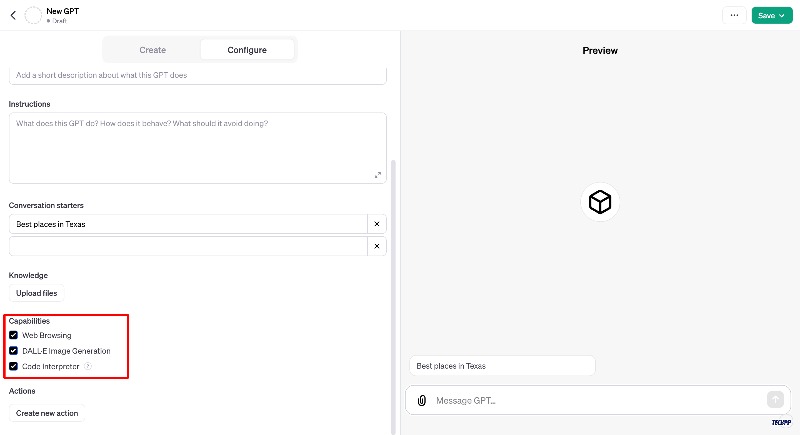Click the GPT profile picture placeholder circle
800x435 pixels.
click(33, 15)
